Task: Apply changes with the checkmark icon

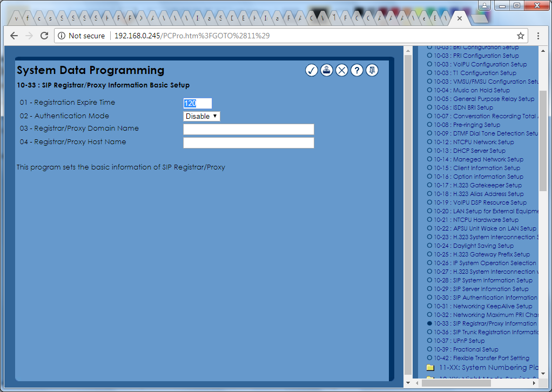Action: click(311, 70)
